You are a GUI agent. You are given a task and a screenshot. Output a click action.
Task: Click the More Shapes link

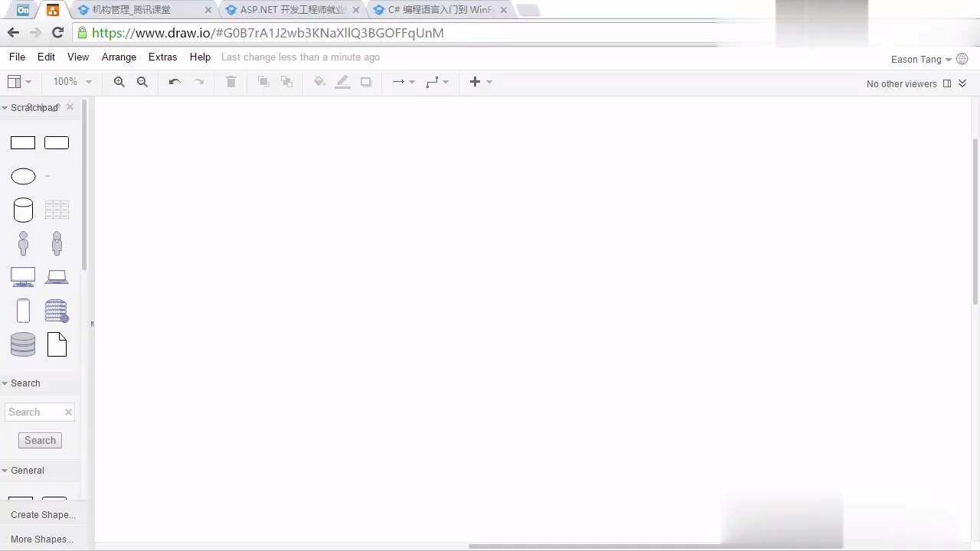pyautogui.click(x=41, y=539)
